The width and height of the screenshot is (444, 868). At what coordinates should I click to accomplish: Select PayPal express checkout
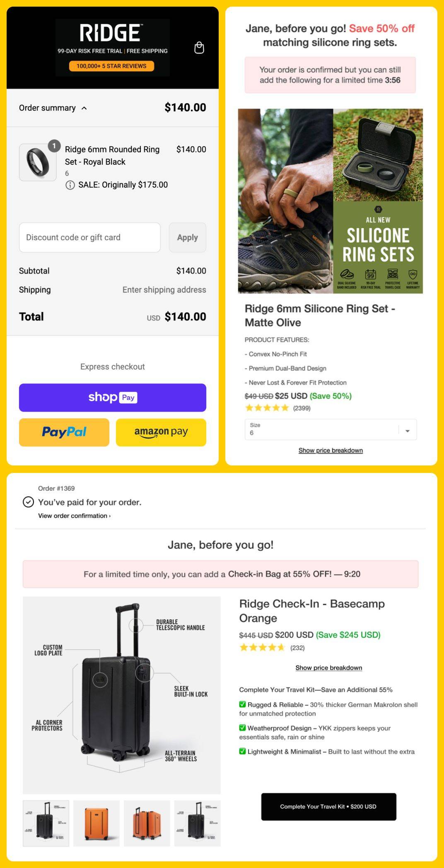(x=63, y=432)
